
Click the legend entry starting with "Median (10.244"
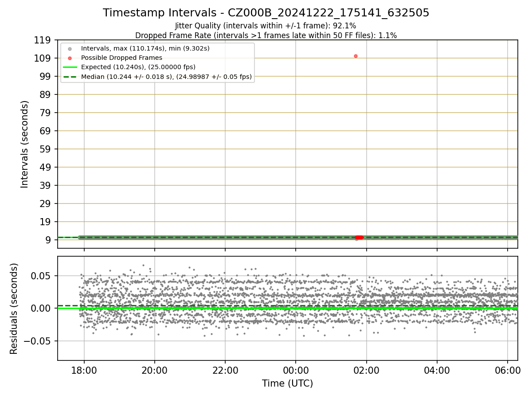coord(166,77)
